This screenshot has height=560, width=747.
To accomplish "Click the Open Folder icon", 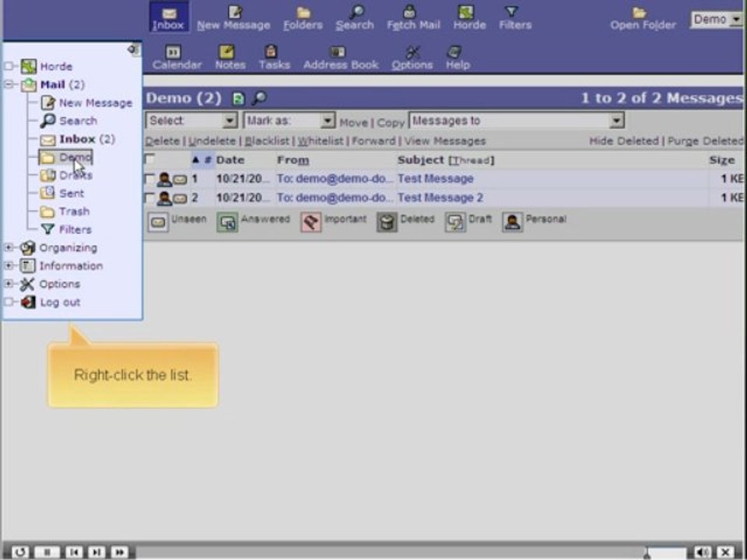I will pyautogui.click(x=639, y=13).
